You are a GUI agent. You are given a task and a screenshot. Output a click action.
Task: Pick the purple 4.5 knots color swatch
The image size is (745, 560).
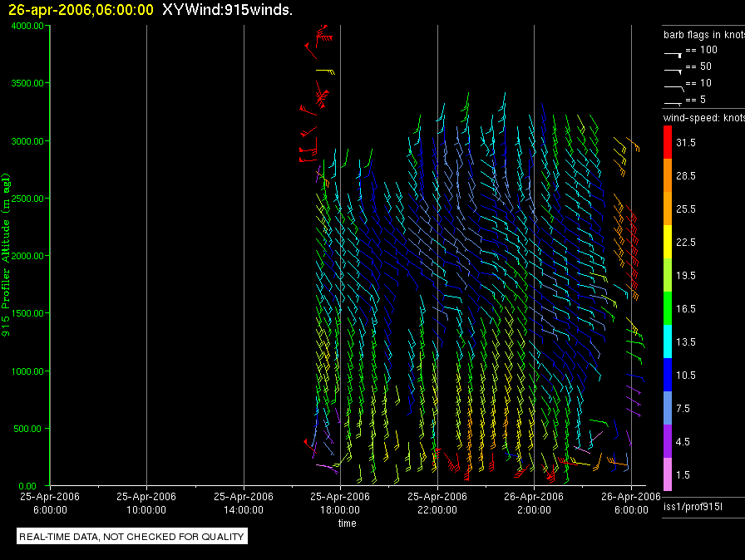coord(668,441)
